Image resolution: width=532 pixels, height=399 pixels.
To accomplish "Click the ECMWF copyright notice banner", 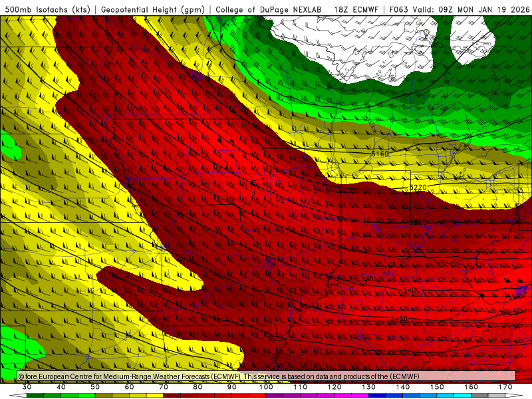I will (267, 376).
